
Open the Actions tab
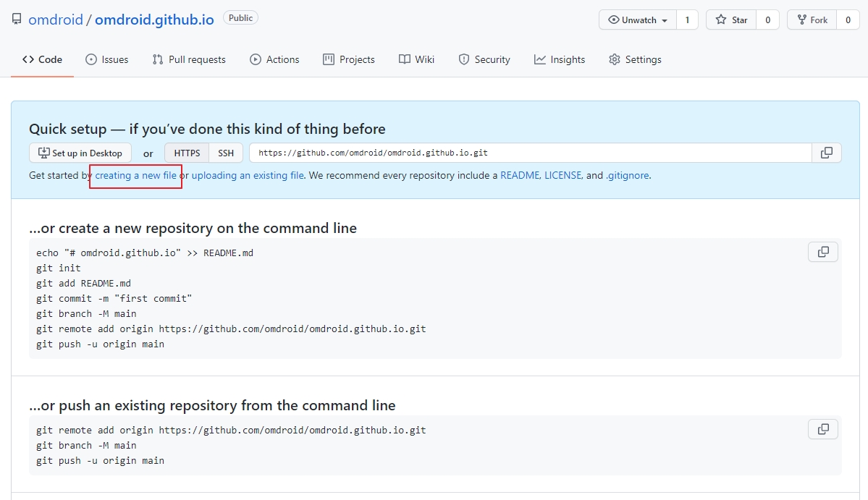point(274,59)
